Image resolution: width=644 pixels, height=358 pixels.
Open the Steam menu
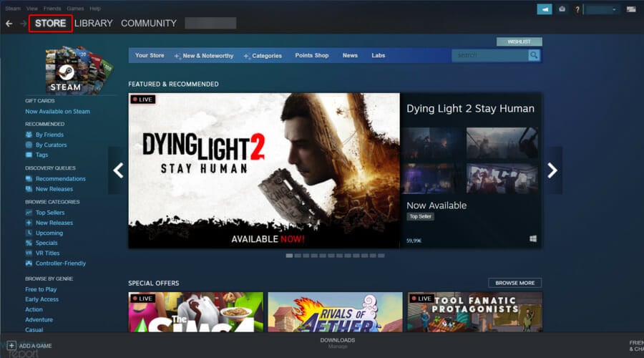pyautogui.click(x=13, y=8)
